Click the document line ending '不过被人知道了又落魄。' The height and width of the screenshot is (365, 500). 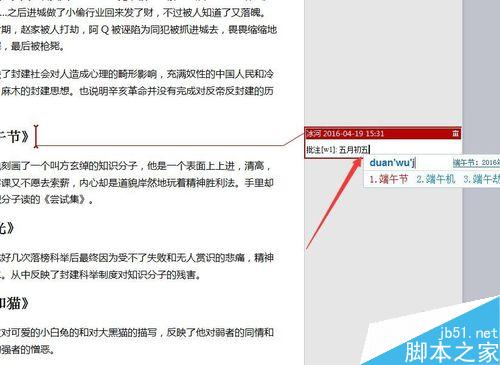pos(133,13)
